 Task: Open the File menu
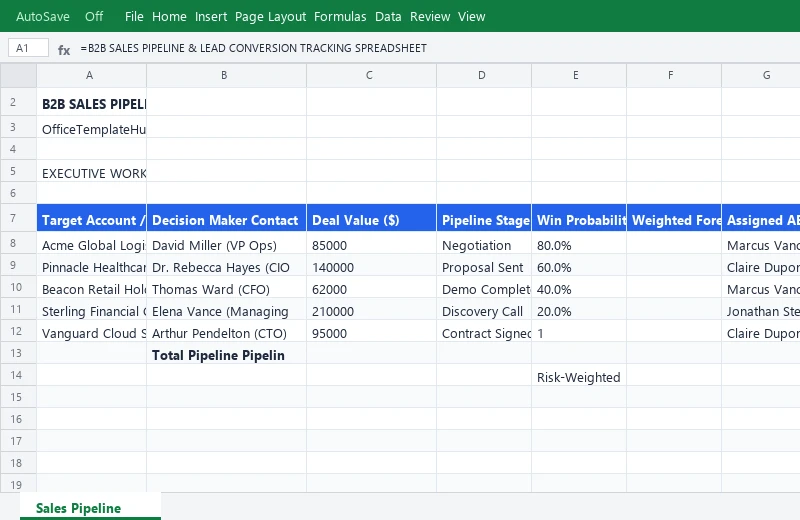point(134,16)
